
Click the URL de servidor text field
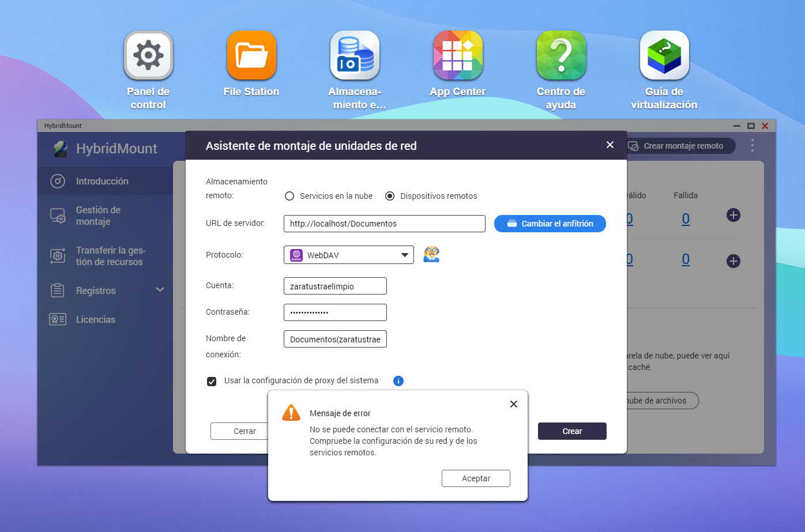click(x=384, y=224)
